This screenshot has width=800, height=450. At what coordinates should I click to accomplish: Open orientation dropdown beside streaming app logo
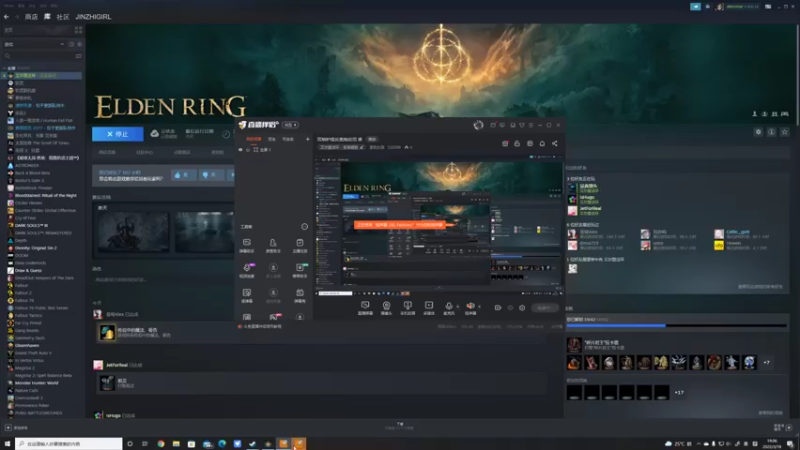click(290, 125)
